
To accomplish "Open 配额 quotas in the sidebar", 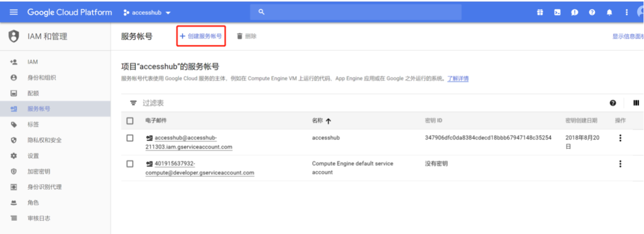I will (x=55, y=93).
